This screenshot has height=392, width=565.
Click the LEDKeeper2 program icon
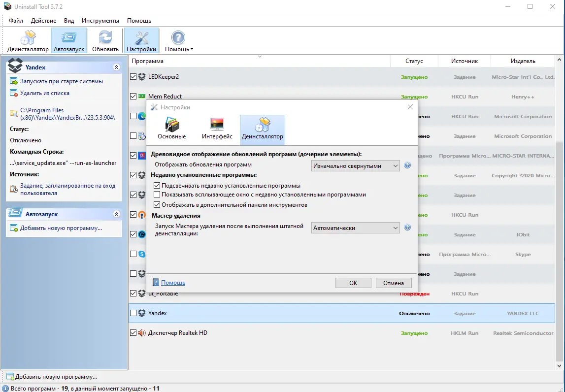(x=142, y=77)
